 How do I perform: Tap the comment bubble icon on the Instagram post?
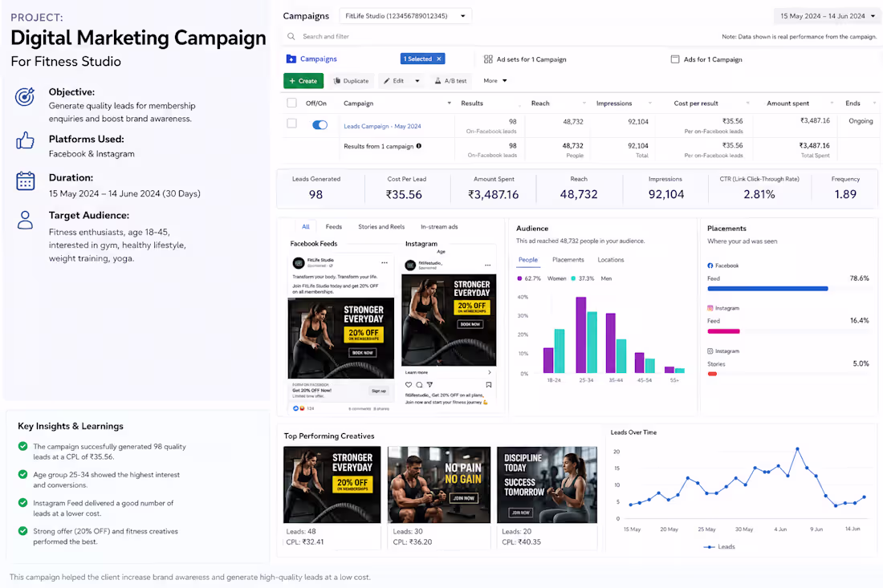pos(419,385)
